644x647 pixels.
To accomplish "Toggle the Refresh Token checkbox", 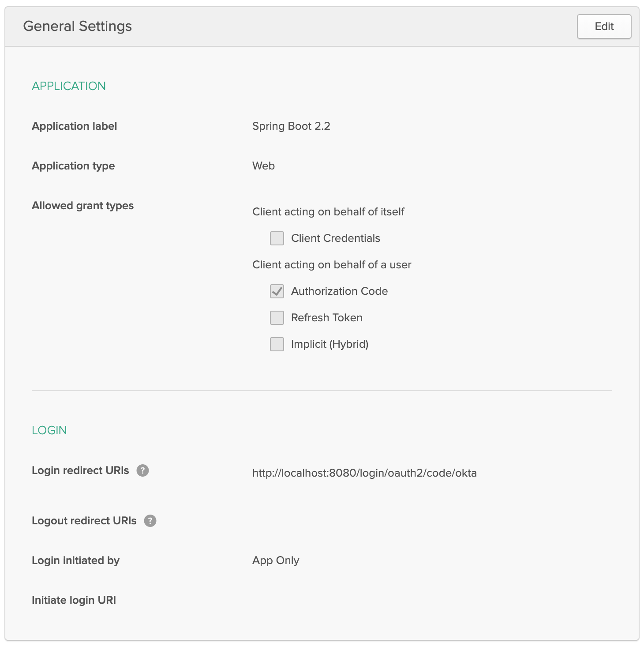I will pyautogui.click(x=277, y=318).
